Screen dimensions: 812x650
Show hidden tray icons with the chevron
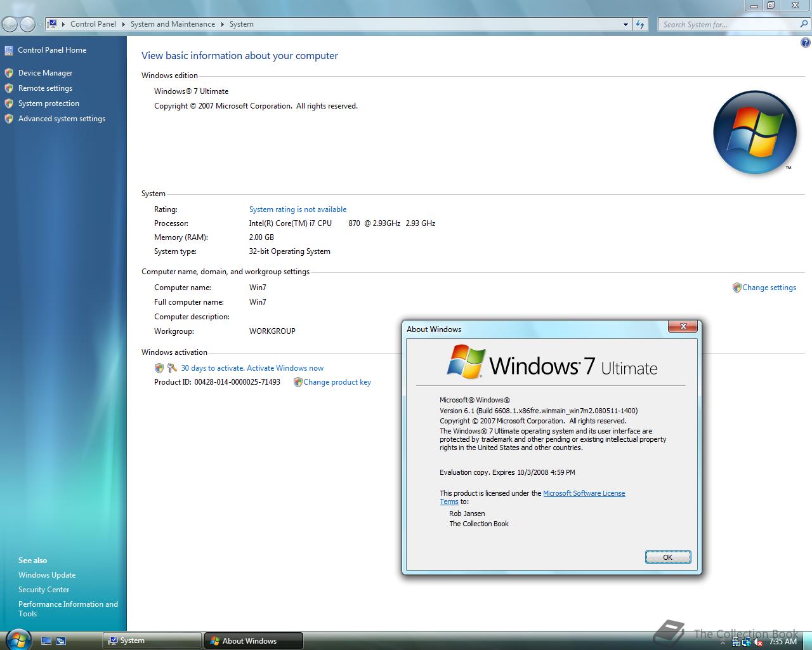coord(723,642)
